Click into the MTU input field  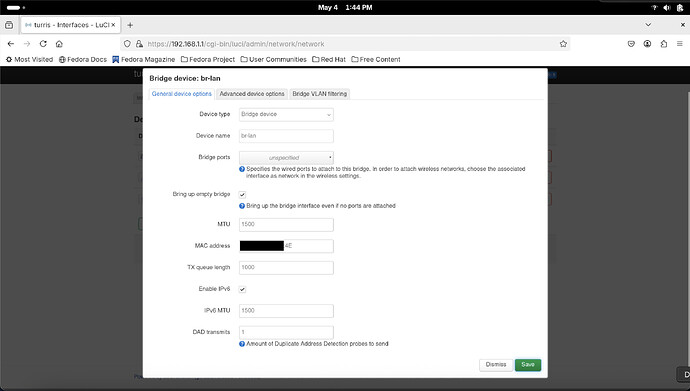point(286,224)
